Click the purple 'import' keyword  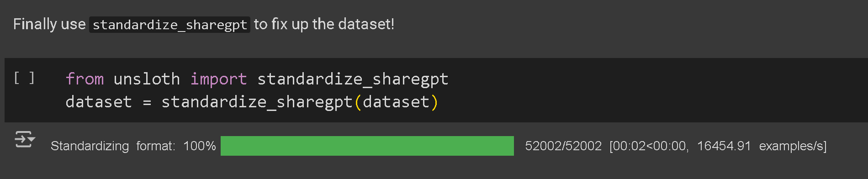point(218,79)
